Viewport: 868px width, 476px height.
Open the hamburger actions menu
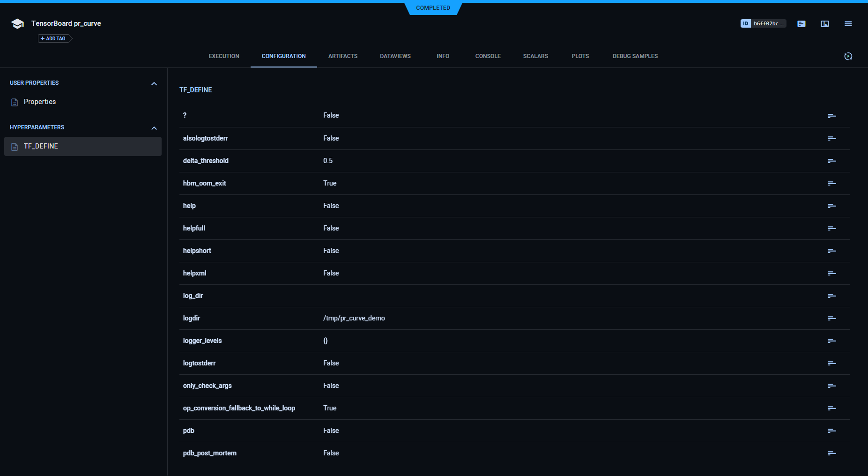848,24
